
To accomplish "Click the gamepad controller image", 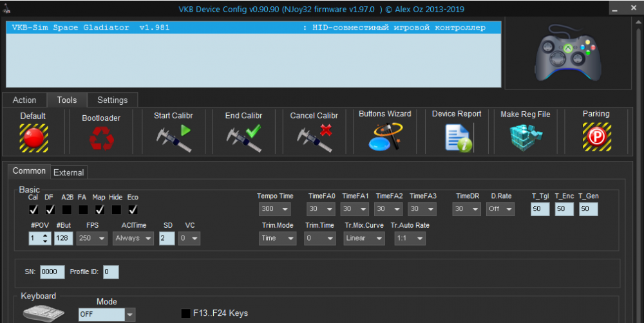I will (x=568, y=53).
